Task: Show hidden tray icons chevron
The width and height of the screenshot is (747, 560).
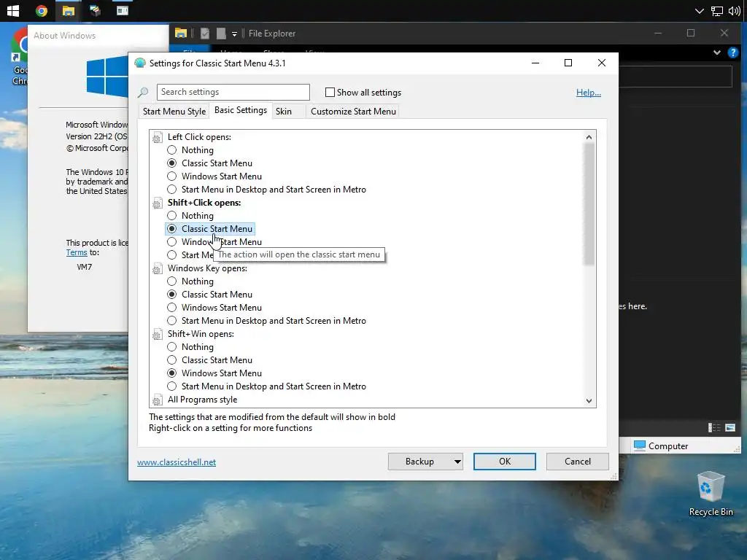Action: [699, 10]
